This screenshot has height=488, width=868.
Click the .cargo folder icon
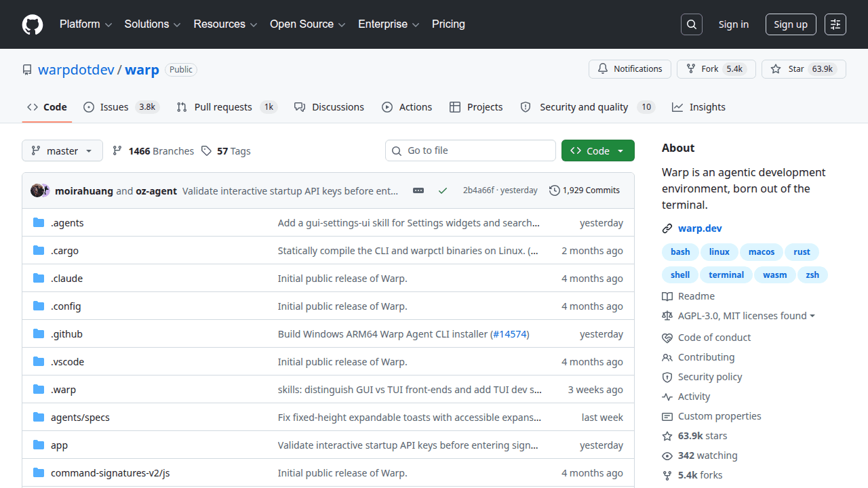(39, 250)
